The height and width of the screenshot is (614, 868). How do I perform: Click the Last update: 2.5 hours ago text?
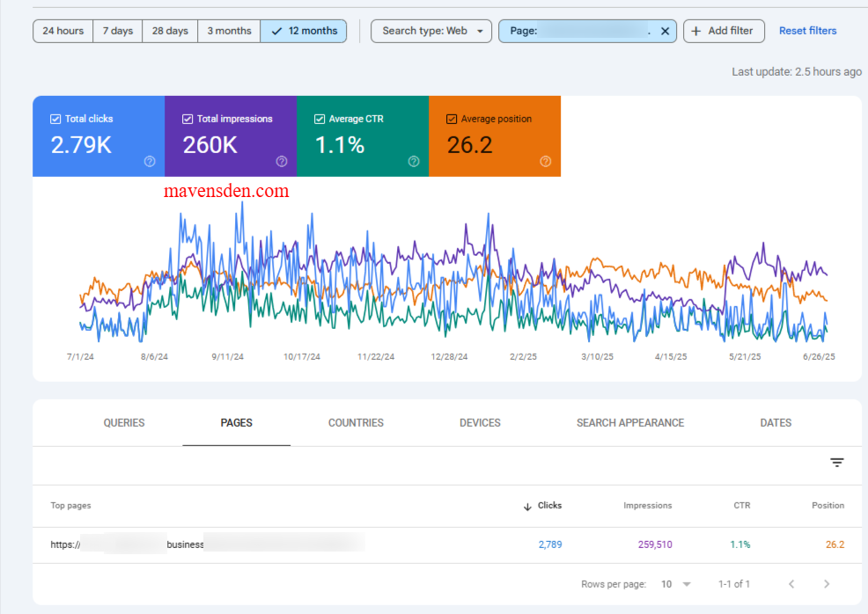(797, 72)
